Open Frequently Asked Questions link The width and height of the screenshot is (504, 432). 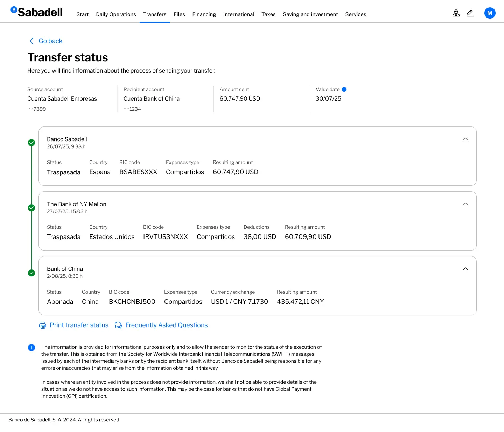click(x=167, y=325)
